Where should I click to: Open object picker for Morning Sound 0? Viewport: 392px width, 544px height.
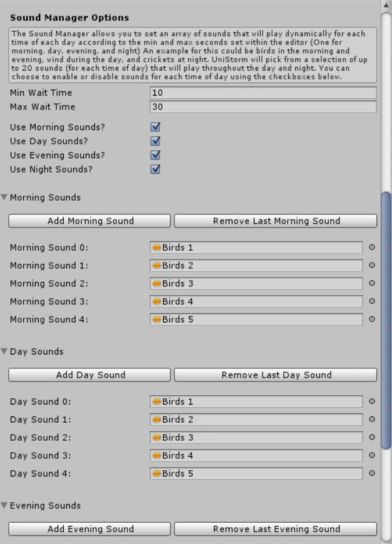[x=372, y=248]
